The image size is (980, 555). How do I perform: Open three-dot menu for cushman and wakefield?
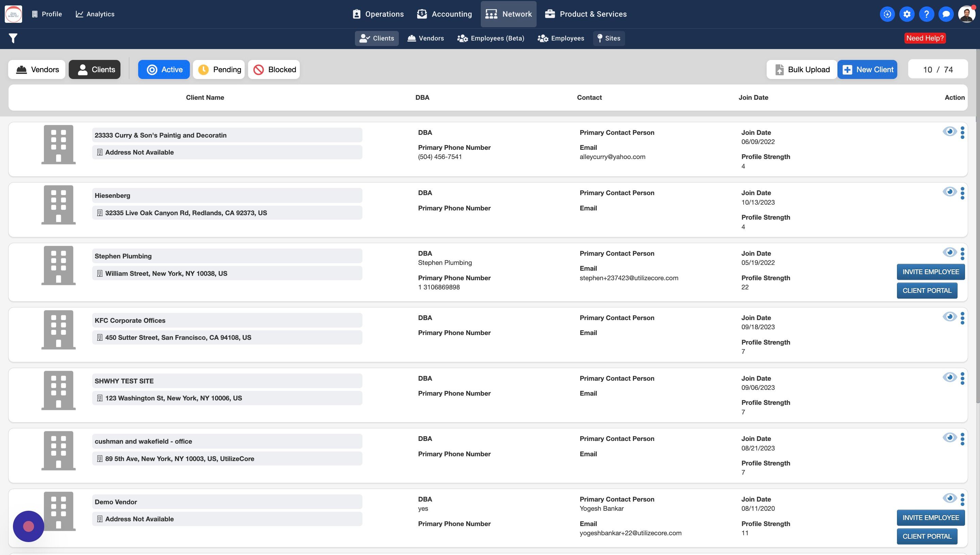click(963, 439)
